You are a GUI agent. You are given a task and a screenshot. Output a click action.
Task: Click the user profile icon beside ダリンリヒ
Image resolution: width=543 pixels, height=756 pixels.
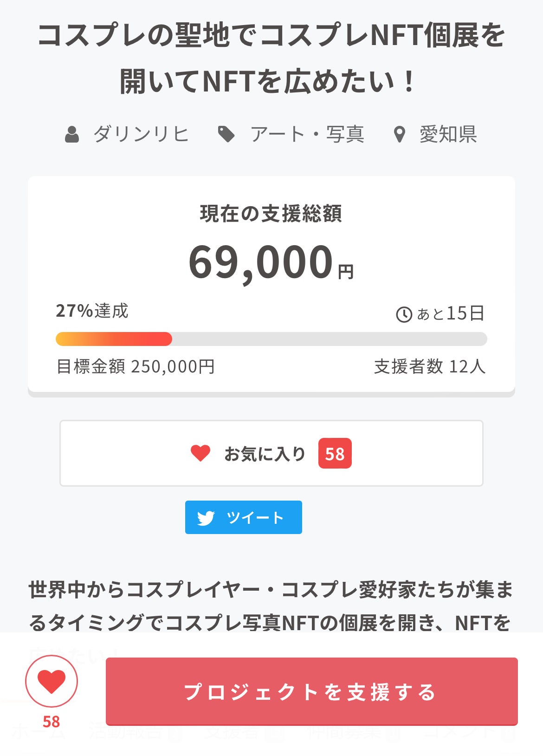point(72,135)
